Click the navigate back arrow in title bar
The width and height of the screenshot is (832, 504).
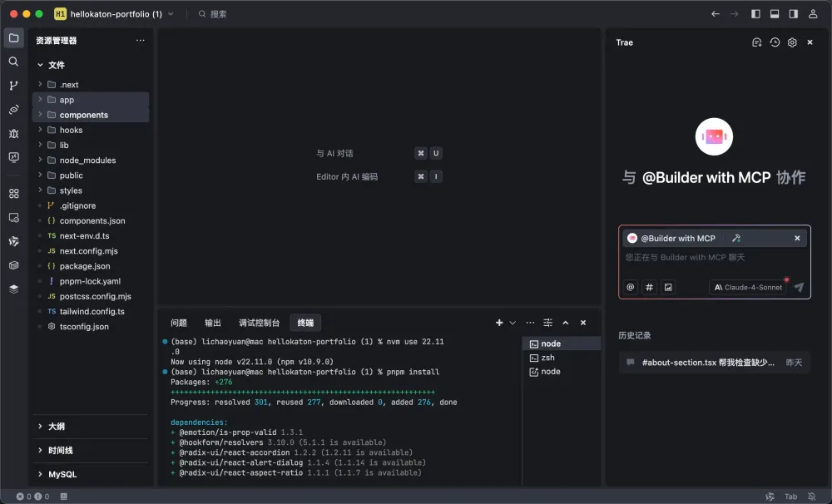click(716, 14)
